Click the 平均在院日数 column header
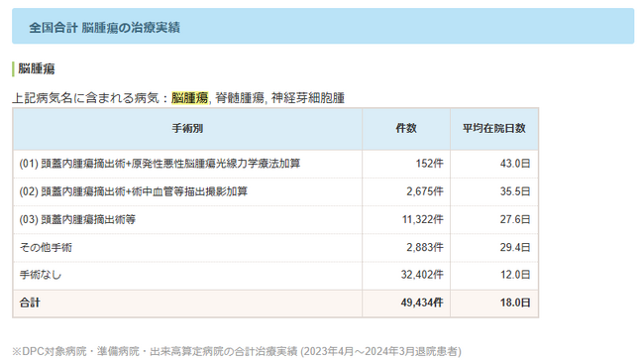The height and width of the screenshot is (364, 644). click(494, 128)
